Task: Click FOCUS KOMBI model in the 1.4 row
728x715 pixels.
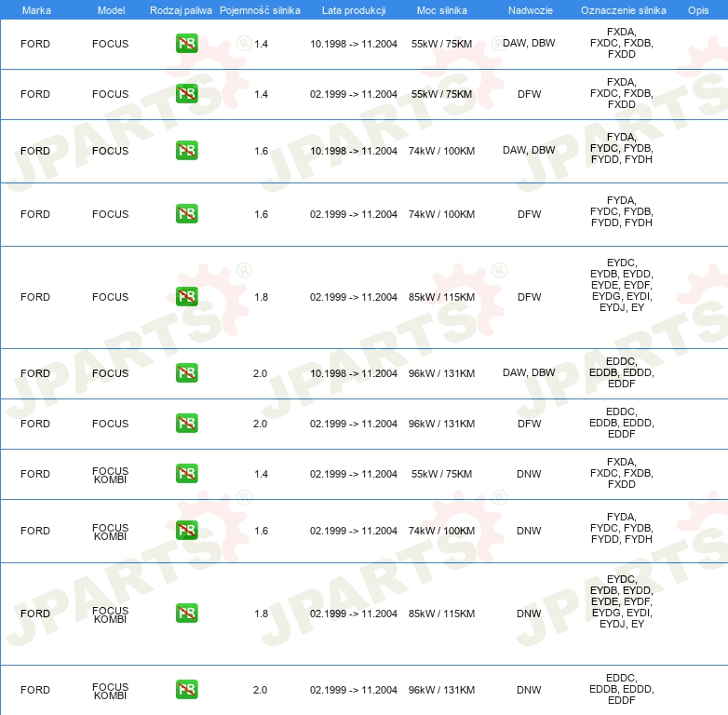Action: pyautogui.click(x=110, y=475)
